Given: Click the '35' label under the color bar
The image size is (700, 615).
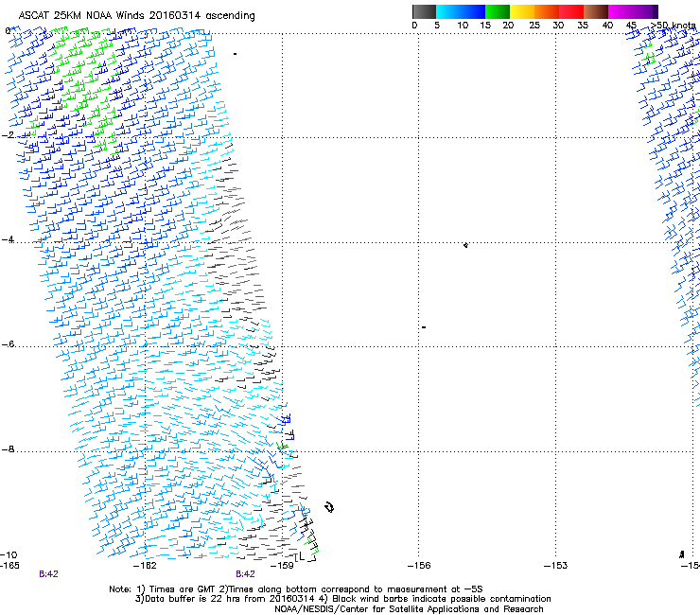Looking at the screenshot, I should tap(583, 26).
